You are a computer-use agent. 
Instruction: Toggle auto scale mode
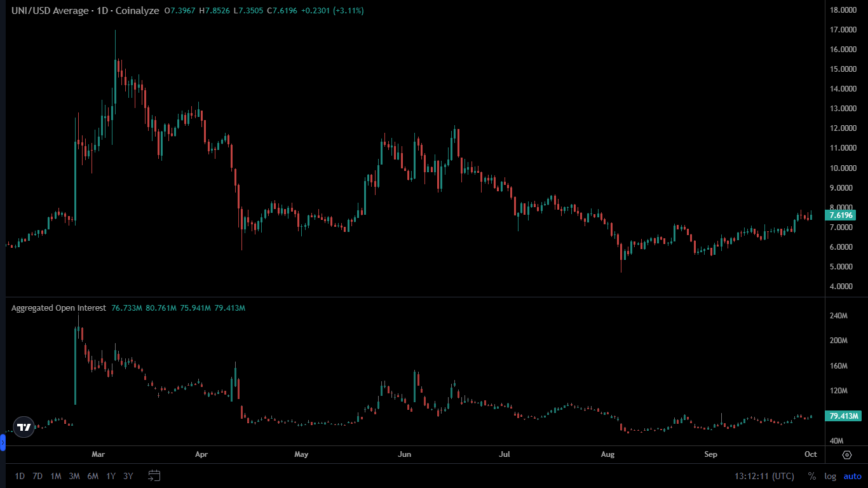click(853, 476)
